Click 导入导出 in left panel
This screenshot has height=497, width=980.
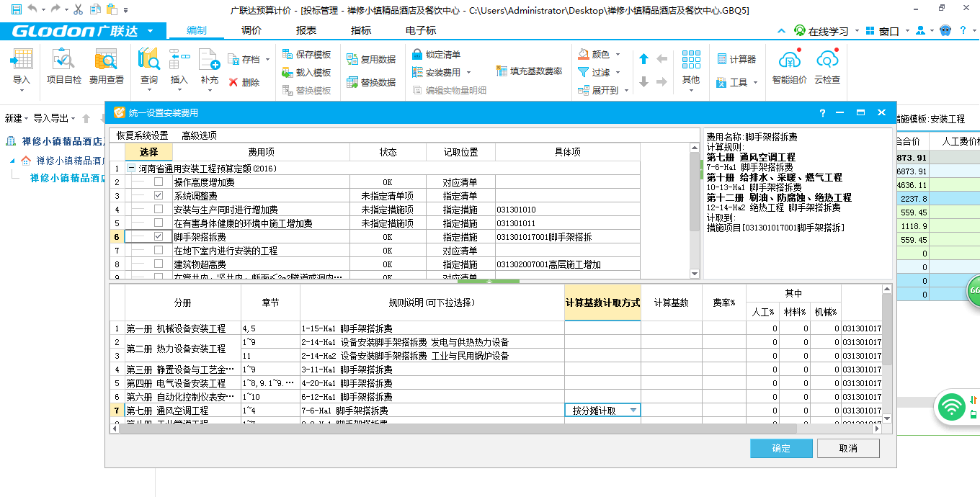[54, 118]
